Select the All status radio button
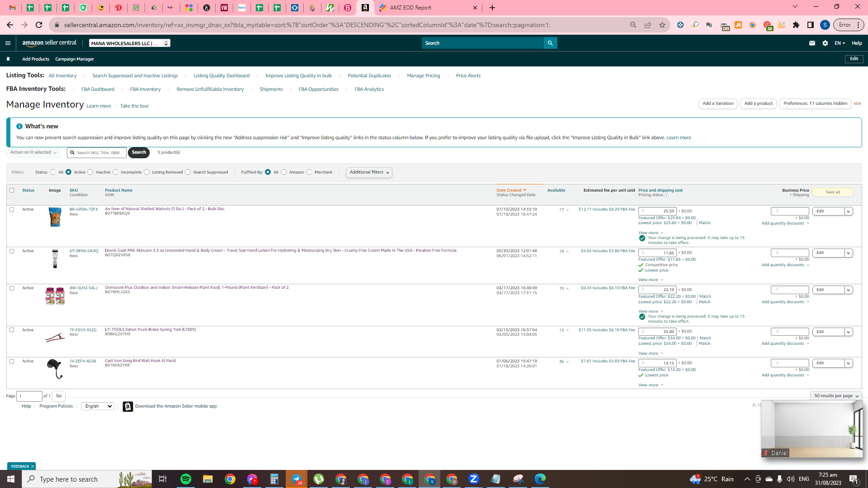Viewport: 868px width, 488px height. (53, 172)
